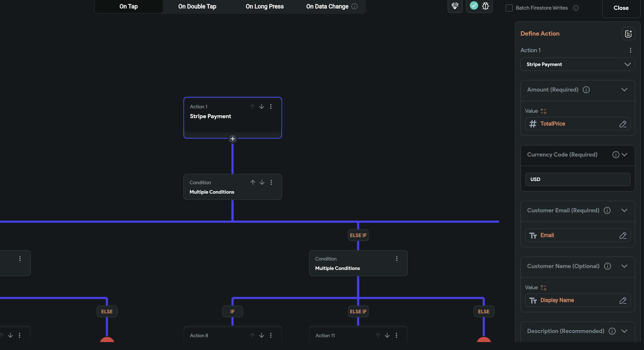
Task: Move Action 1 node down
Action: point(261,107)
